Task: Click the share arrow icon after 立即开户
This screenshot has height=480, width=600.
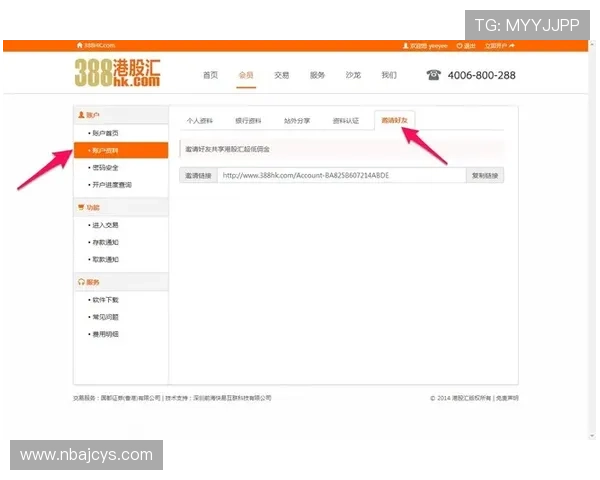Action: click(x=512, y=46)
